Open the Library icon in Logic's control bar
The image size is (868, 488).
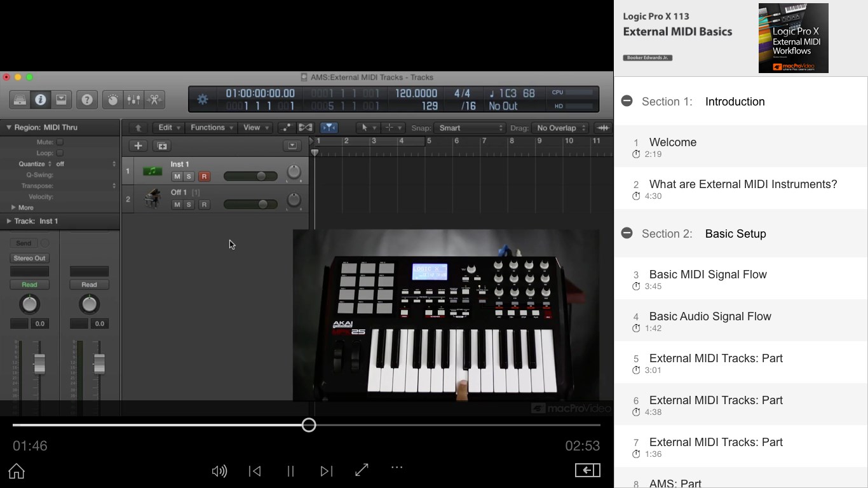(20, 100)
